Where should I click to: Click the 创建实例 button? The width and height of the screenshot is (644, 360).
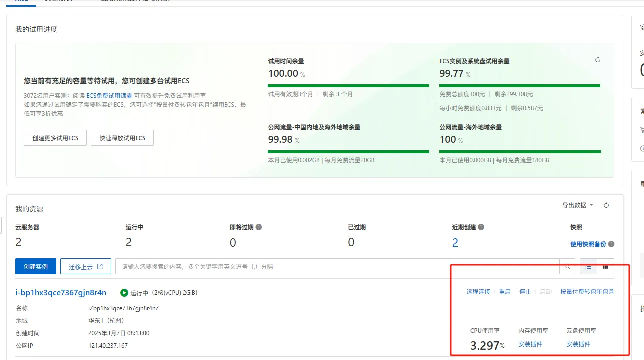[35, 267]
